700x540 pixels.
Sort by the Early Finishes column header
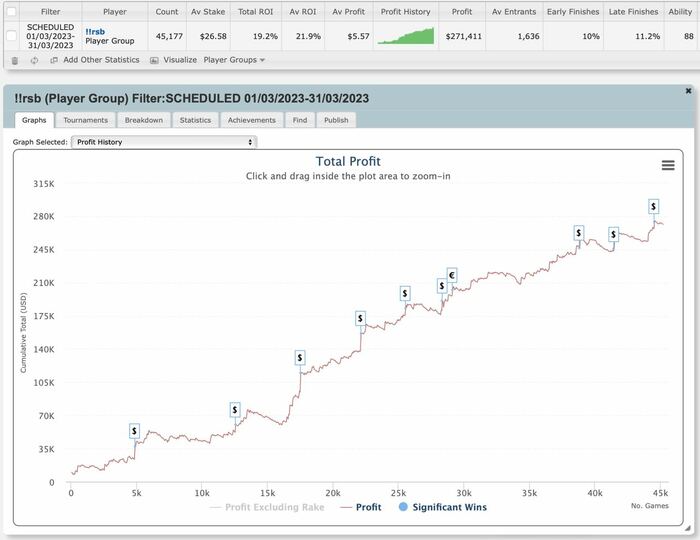pyautogui.click(x=573, y=12)
